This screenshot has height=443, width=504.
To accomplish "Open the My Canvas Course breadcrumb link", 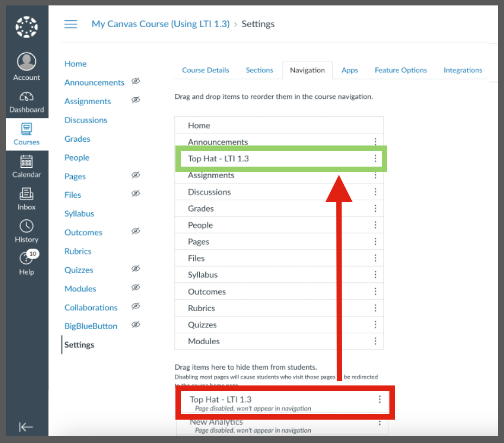I will point(161,24).
